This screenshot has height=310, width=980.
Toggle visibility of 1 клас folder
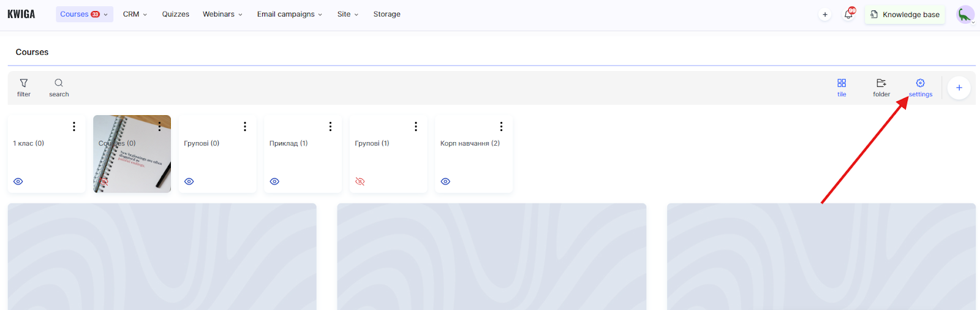pyautogui.click(x=18, y=181)
